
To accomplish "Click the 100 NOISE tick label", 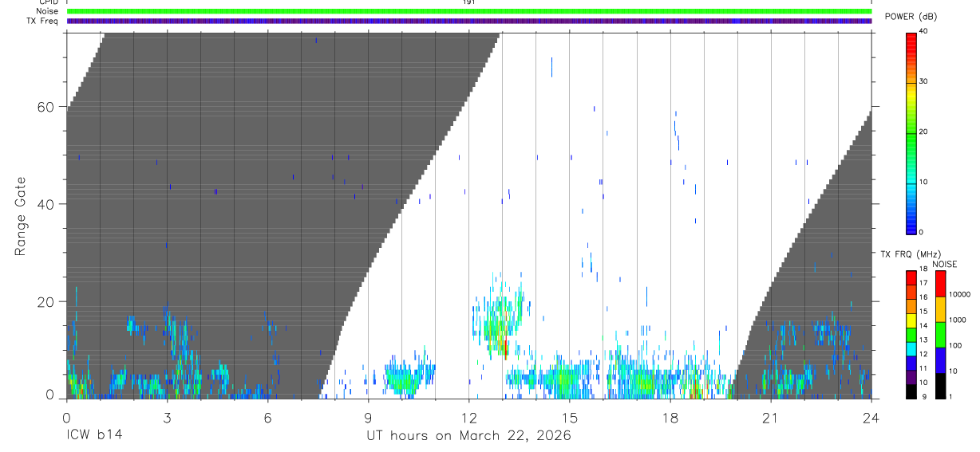I will (x=955, y=346).
